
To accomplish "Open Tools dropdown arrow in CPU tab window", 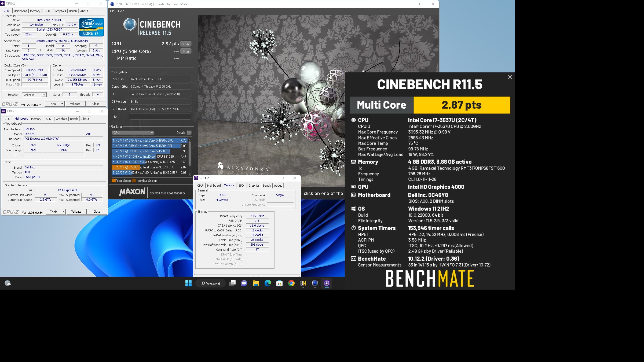I will pyautogui.click(x=62, y=104).
